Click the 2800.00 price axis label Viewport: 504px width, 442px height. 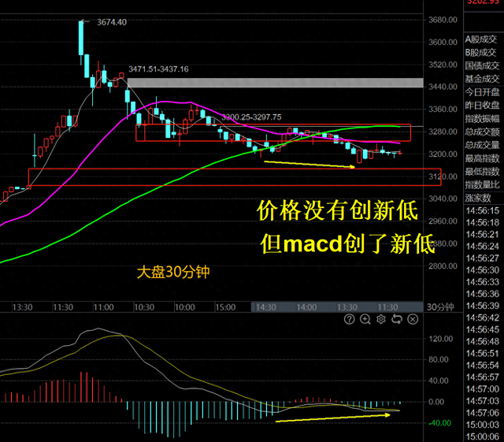443,266
